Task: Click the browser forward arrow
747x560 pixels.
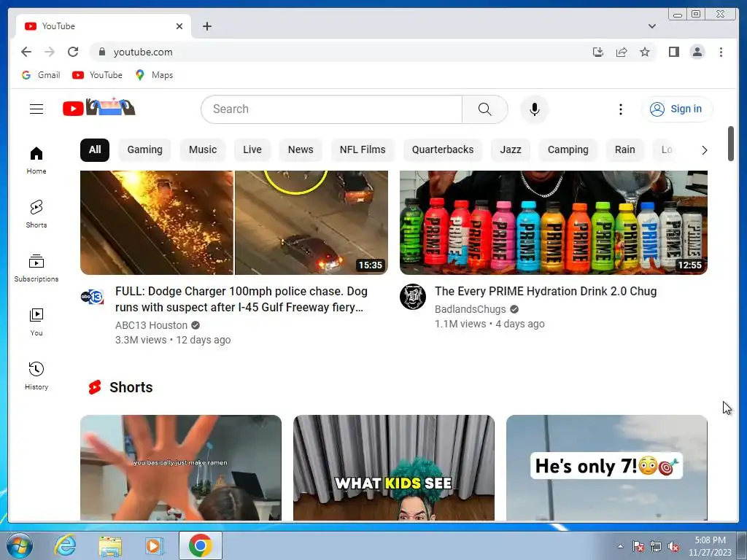Action: [x=50, y=52]
